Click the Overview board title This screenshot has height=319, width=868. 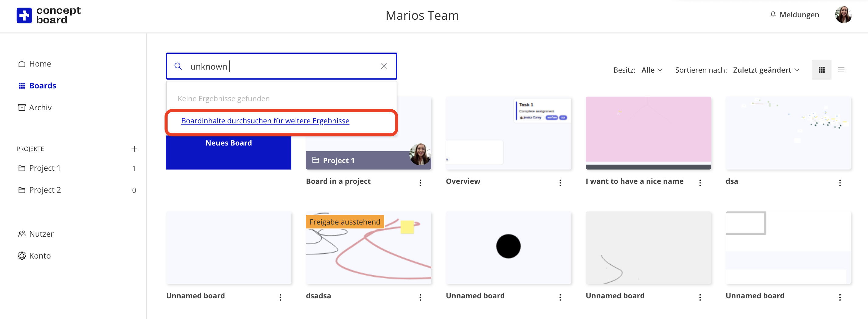pyautogui.click(x=463, y=181)
